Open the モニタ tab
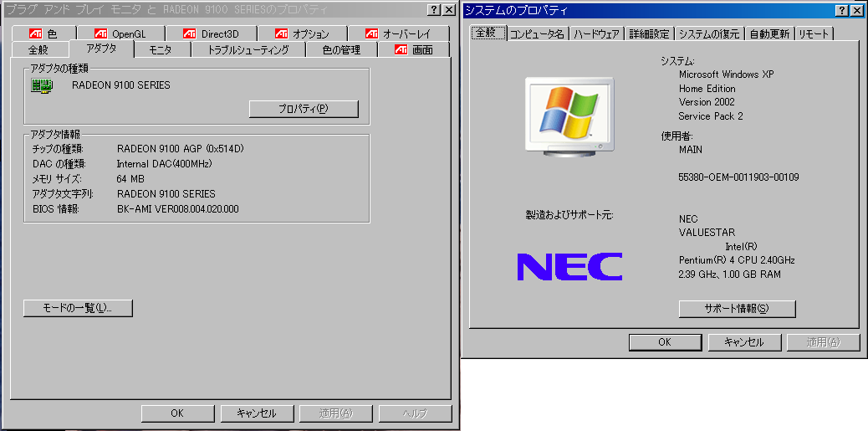Screen dimensions: 868x431 click(161, 50)
